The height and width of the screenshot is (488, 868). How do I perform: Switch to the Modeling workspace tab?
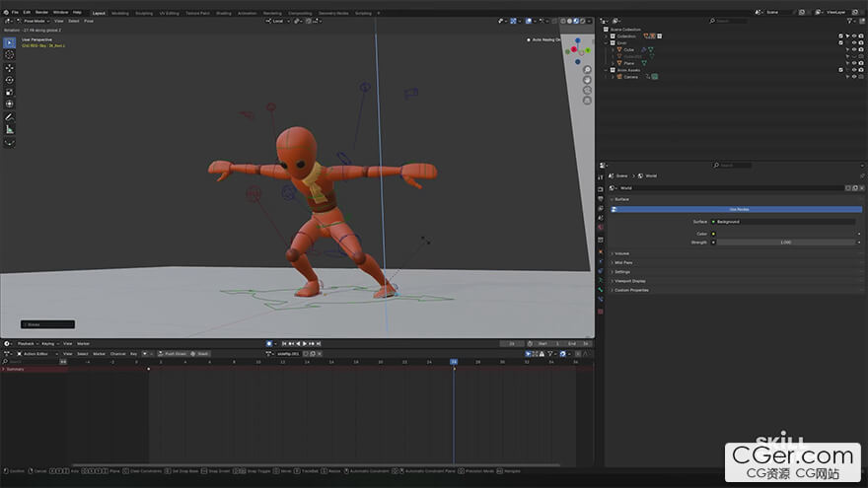120,13
